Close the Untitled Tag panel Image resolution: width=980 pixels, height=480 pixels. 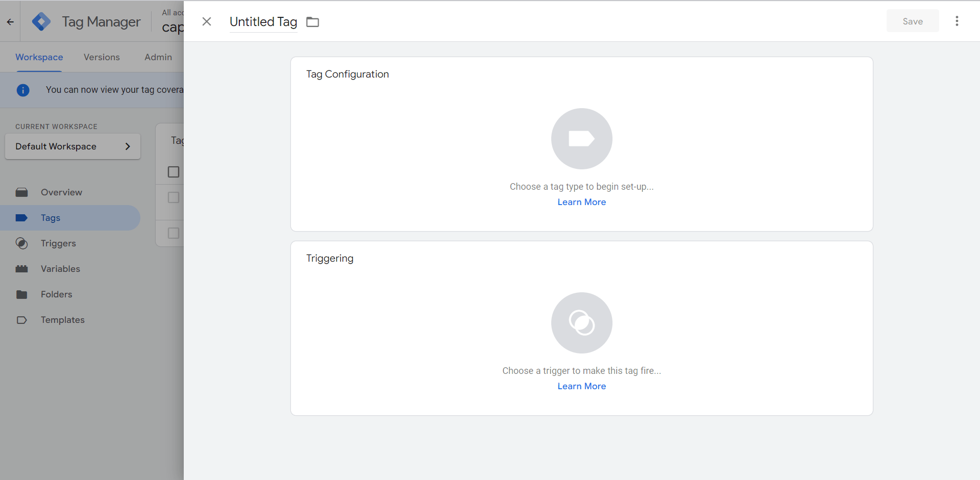pyautogui.click(x=207, y=21)
